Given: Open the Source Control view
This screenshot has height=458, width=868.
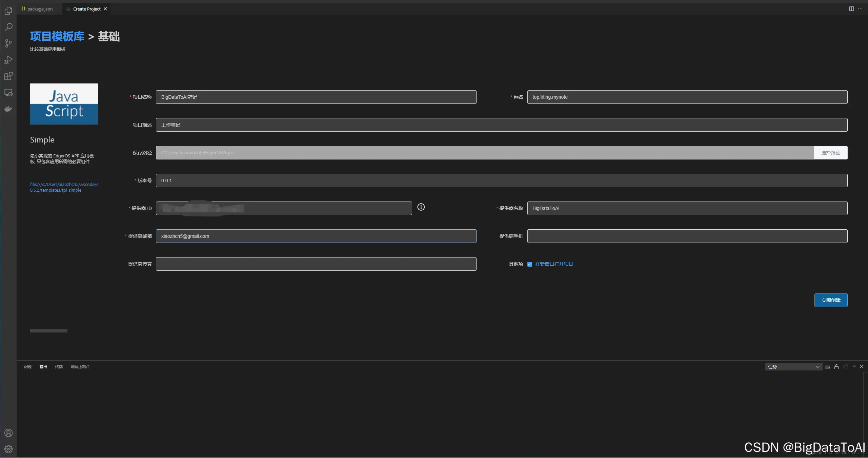Looking at the screenshot, I should click(x=8, y=43).
